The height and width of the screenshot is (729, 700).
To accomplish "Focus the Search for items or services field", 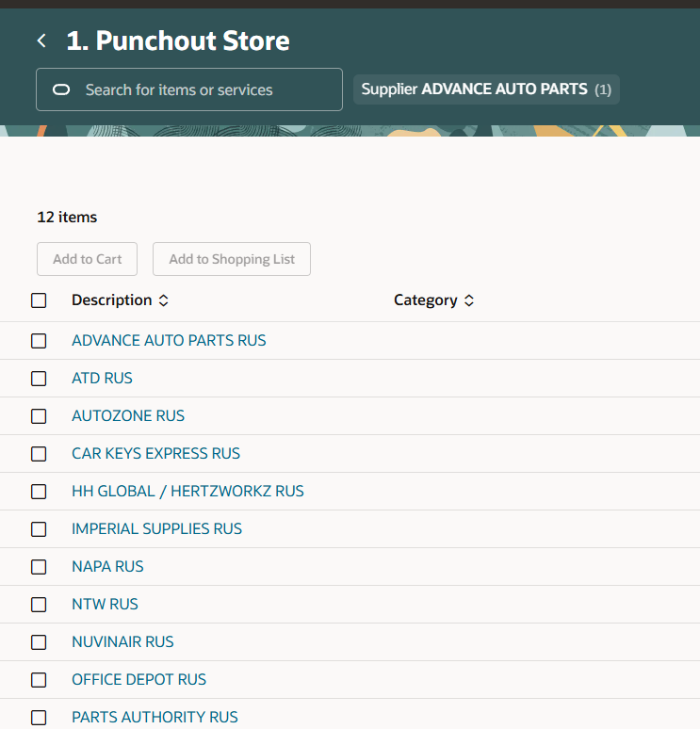I will pyautogui.click(x=189, y=89).
